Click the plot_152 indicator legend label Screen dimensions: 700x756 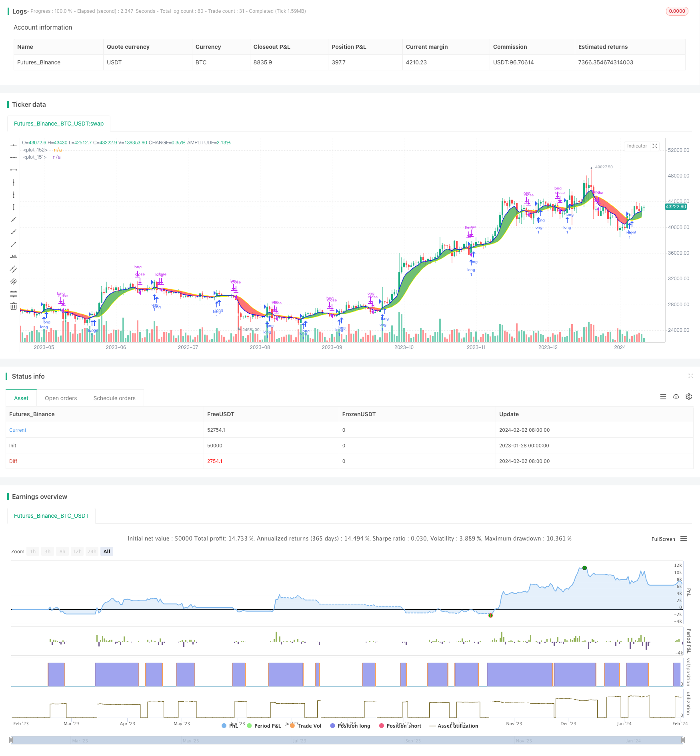click(35, 150)
